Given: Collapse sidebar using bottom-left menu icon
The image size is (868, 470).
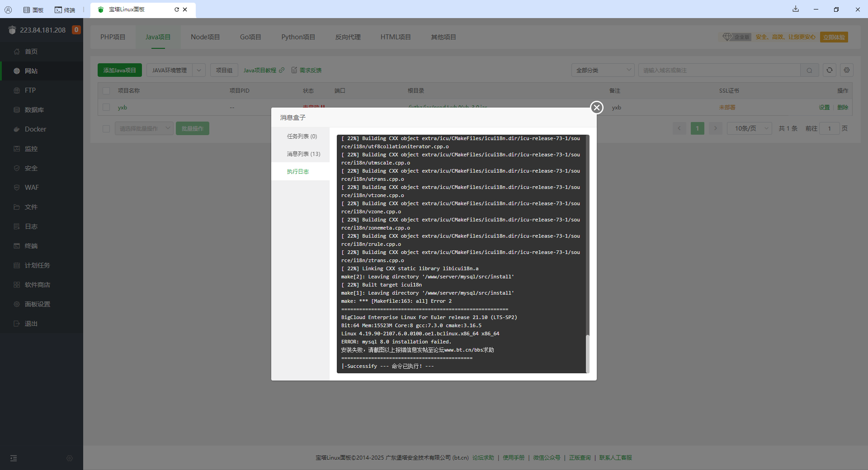Looking at the screenshot, I should (14, 458).
